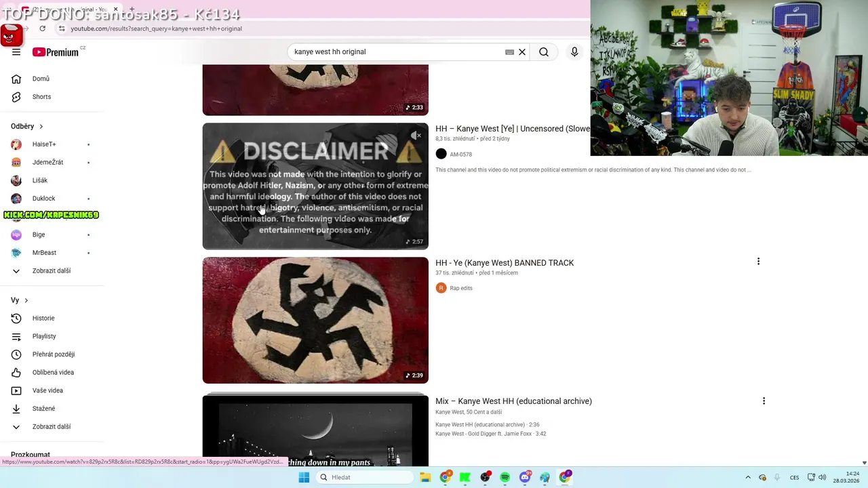Click the Kanye West - Gold Digger mix entry

490,434
